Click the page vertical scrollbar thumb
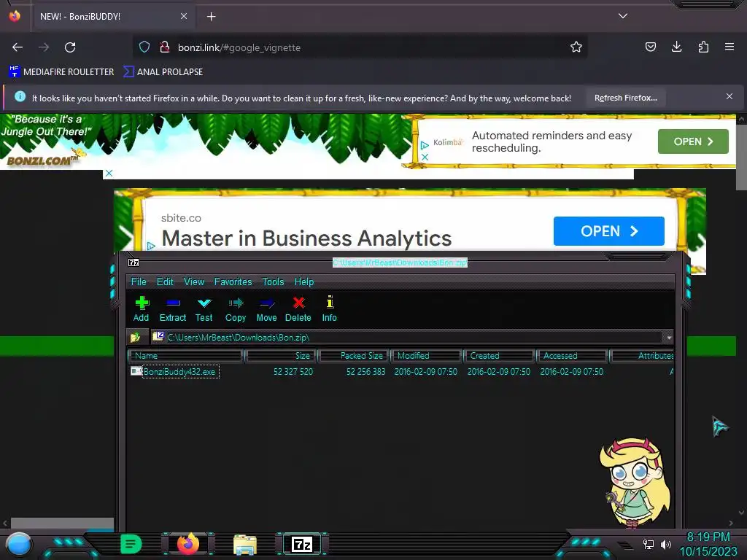 pyautogui.click(x=741, y=157)
